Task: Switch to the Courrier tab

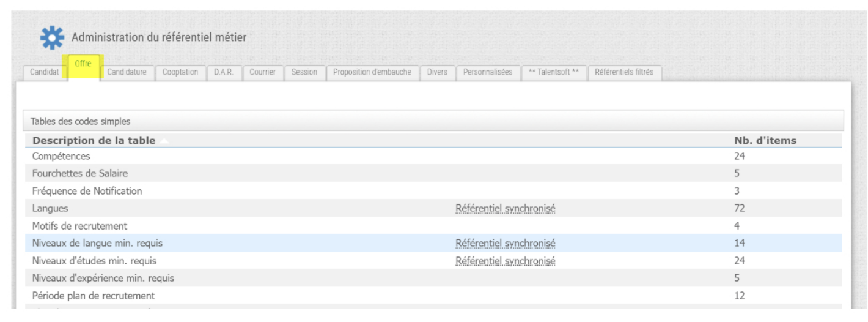Action: click(262, 72)
